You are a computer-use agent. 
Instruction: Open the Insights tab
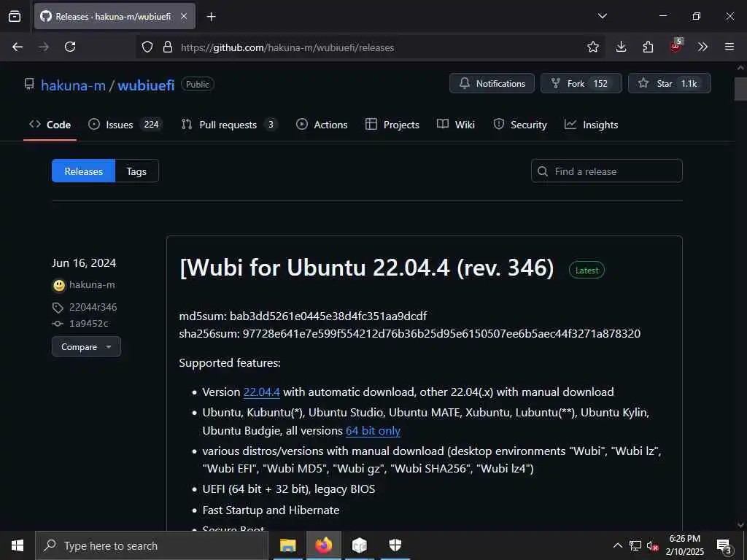[591, 125]
